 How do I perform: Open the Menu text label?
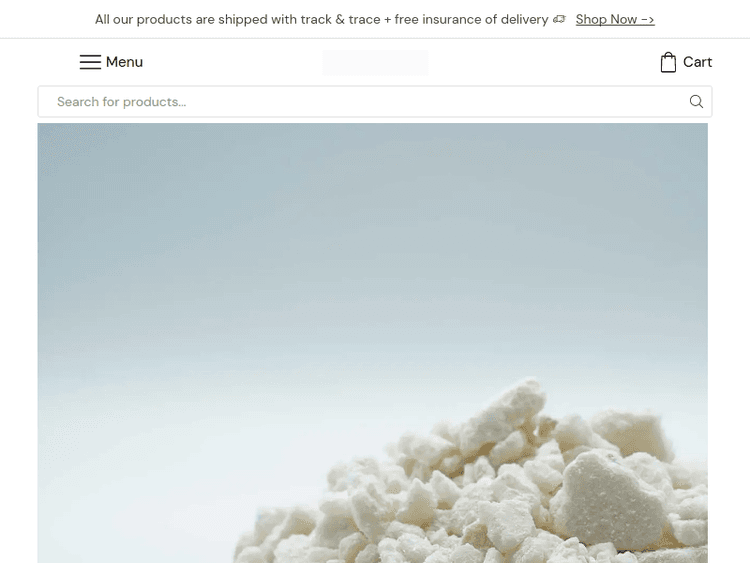point(124,62)
